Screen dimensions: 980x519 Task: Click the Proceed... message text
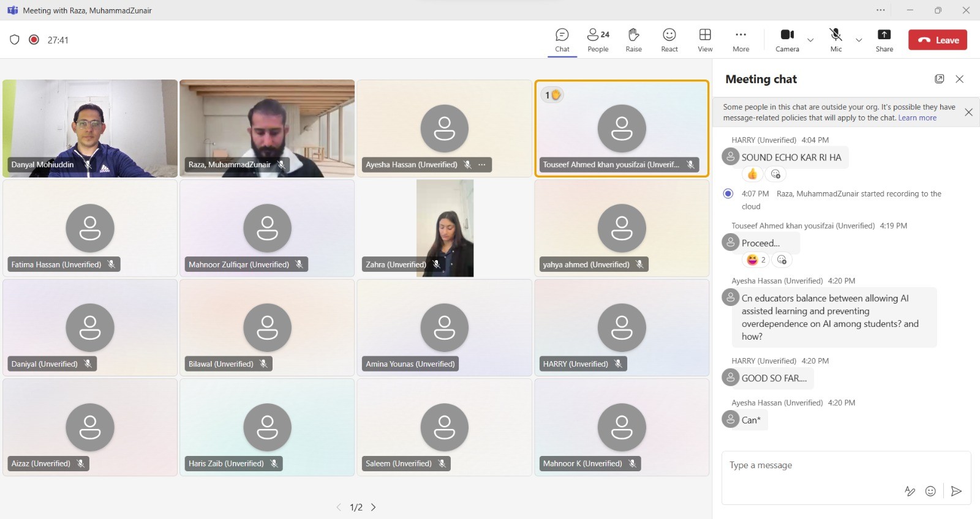(x=760, y=243)
